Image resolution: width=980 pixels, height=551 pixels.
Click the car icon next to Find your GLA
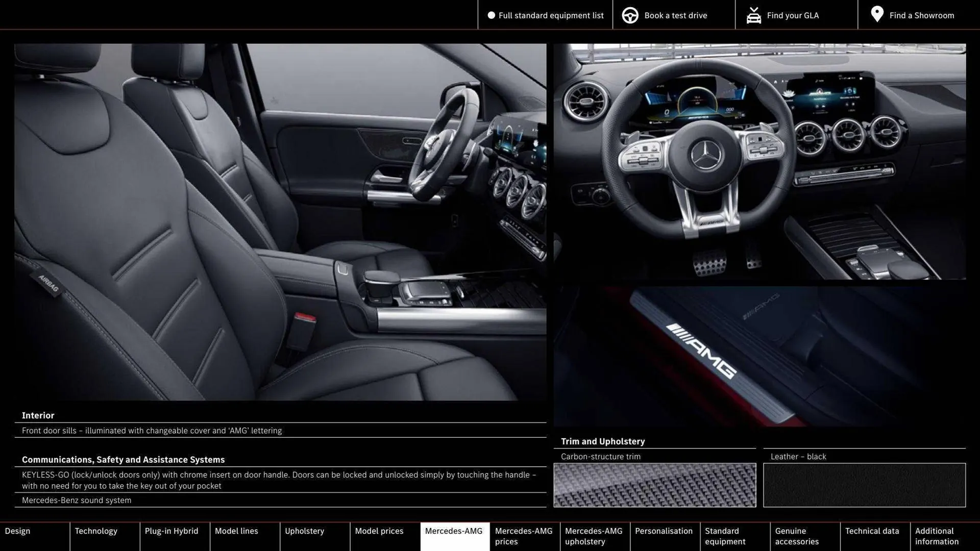pyautogui.click(x=754, y=15)
